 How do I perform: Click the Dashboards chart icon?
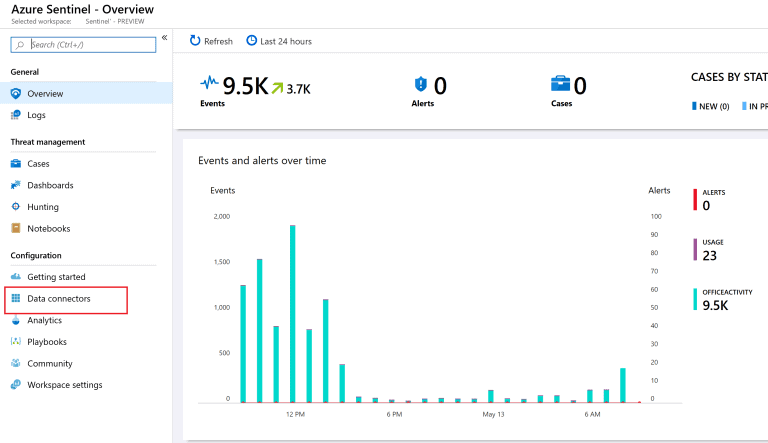(x=16, y=185)
